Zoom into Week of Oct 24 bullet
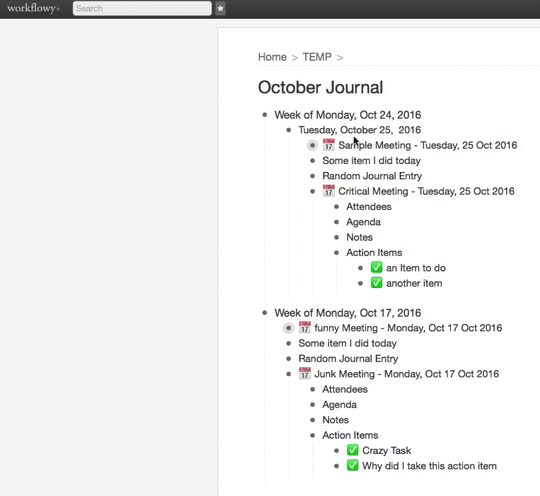This screenshot has width=540, height=496. pyautogui.click(x=264, y=115)
